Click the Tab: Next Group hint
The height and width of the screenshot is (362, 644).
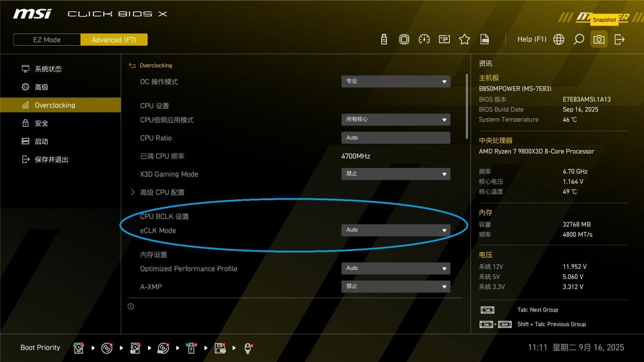[x=538, y=310]
